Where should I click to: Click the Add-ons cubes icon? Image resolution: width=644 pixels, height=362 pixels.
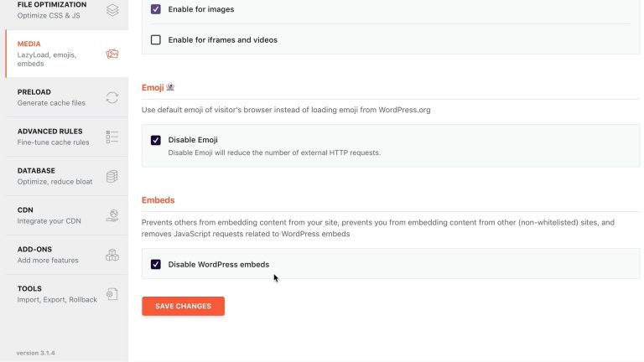tap(112, 255)
